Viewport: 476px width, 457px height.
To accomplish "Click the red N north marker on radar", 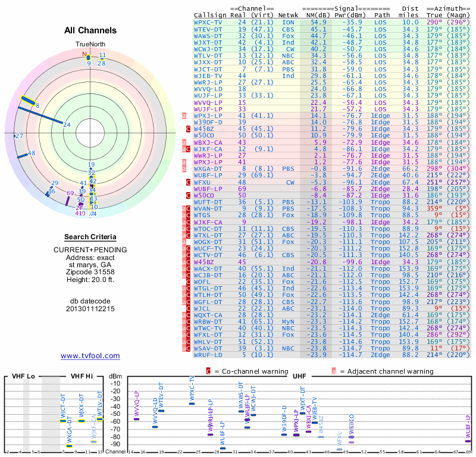I will point(84,54).
